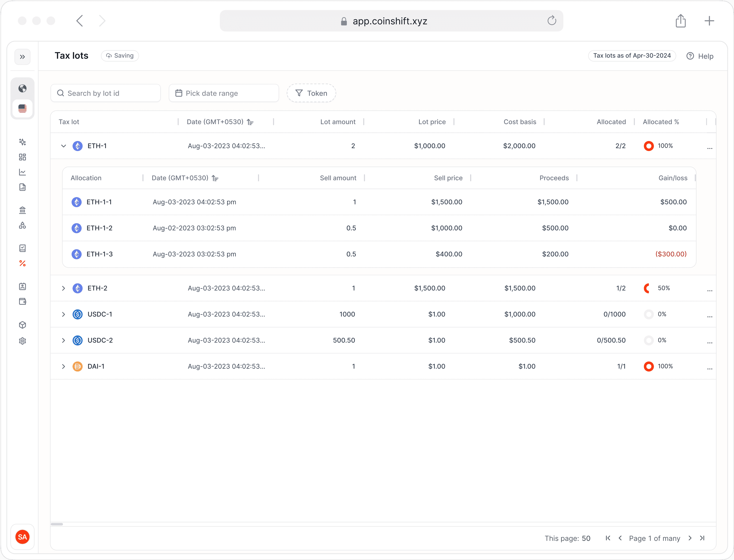The width and height of the screenshot is (734, 560).
Task: Go to first page
Action: pos(608,538)
